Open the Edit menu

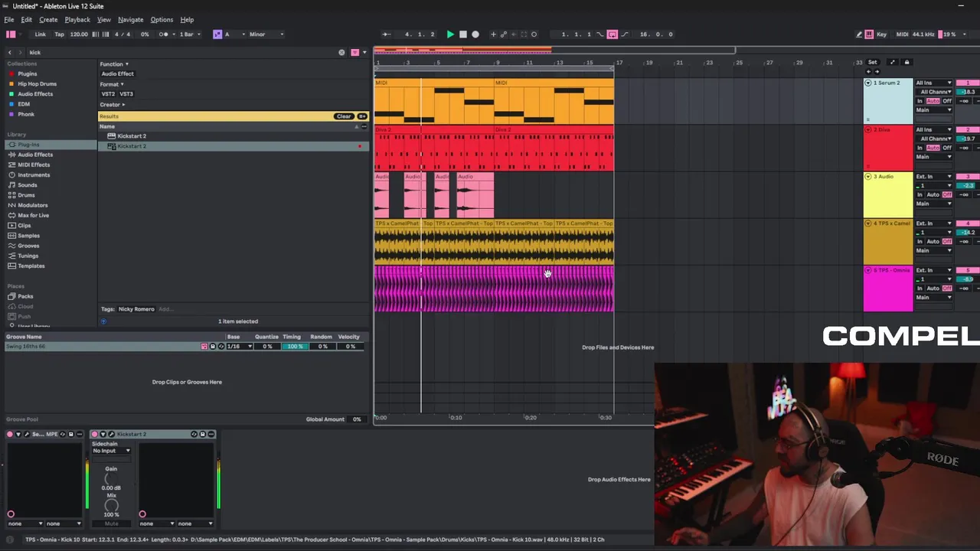click(27, 20)
